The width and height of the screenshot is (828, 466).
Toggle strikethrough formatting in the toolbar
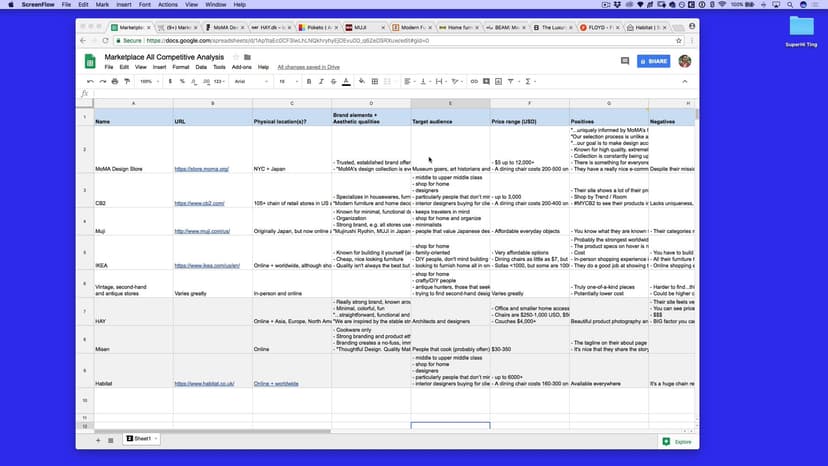click(336, 81)
